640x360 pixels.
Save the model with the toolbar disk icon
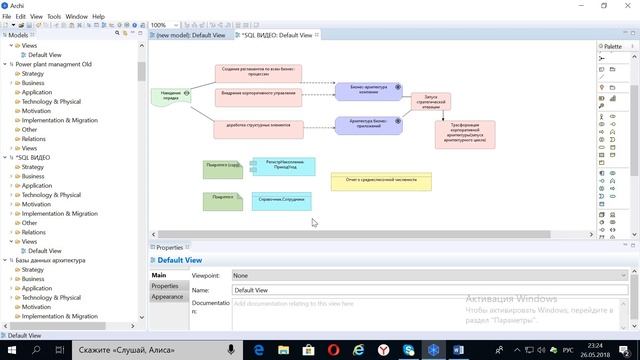point(29,25)
